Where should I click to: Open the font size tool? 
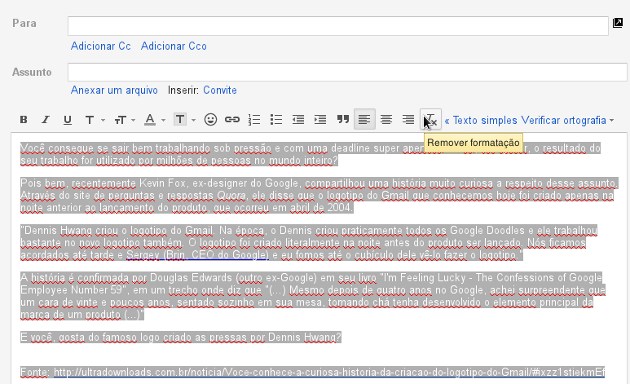coord(120,120)
